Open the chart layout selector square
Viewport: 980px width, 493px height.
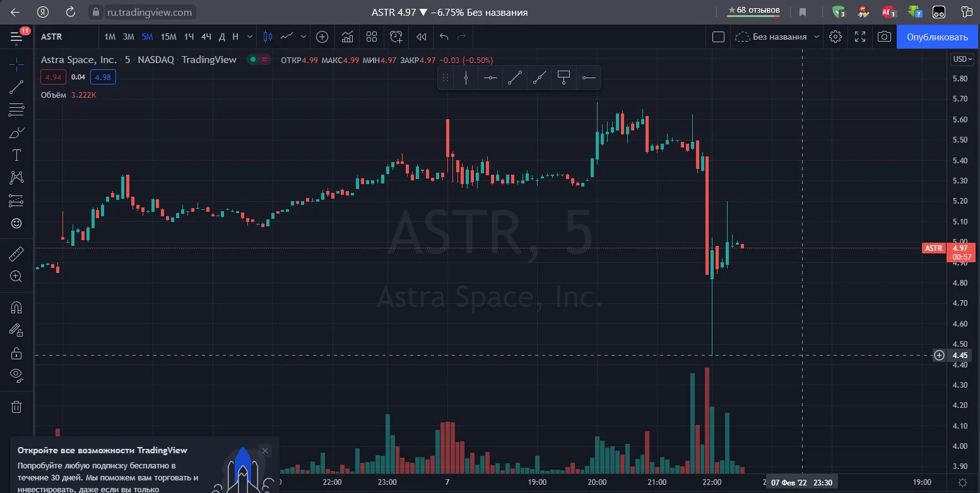click(718, 37)
